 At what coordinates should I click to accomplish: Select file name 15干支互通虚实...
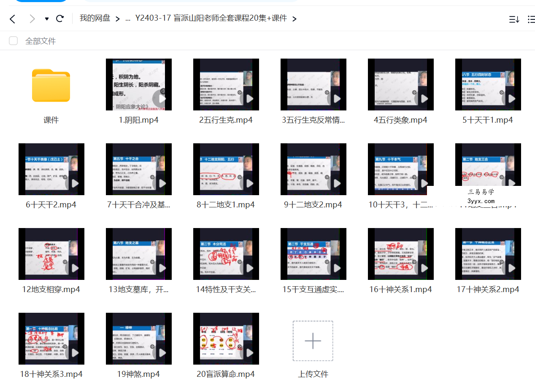[313, 290]
